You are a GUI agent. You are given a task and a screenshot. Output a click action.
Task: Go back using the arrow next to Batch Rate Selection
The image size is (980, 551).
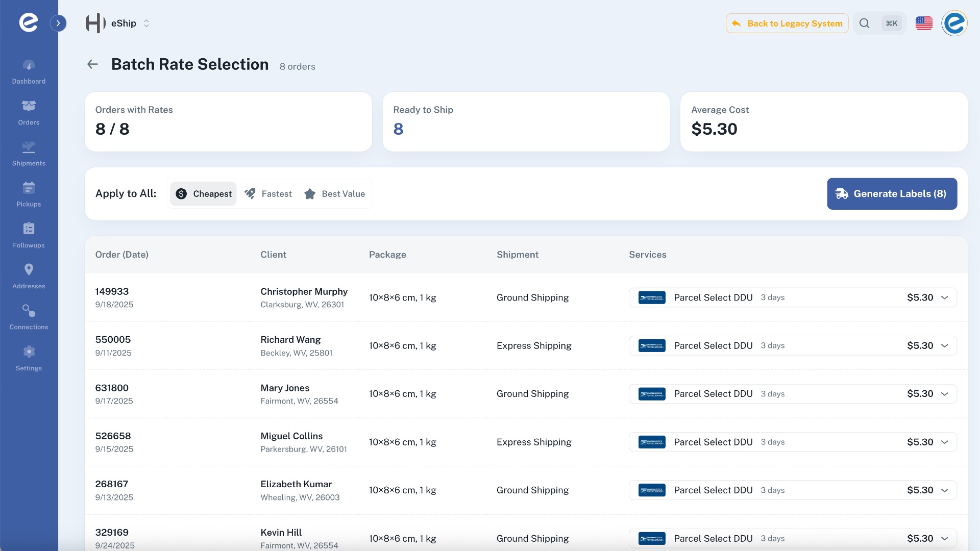92,64
